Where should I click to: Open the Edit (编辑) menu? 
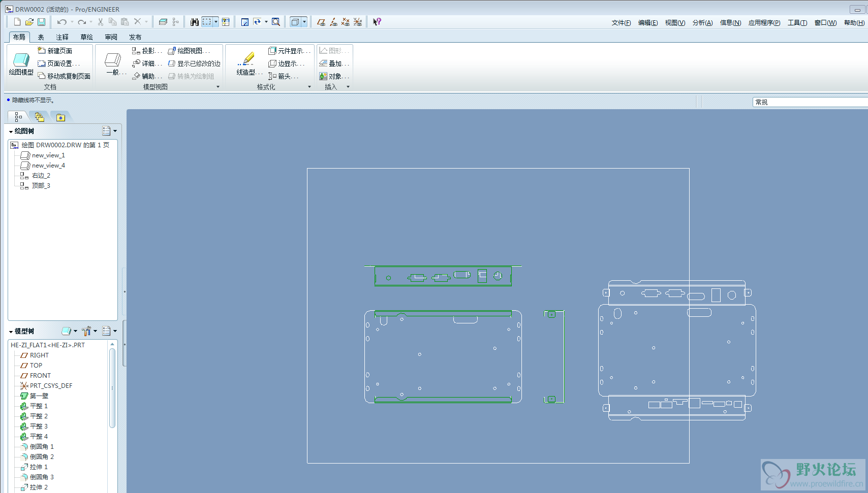[x=648, y=23]
